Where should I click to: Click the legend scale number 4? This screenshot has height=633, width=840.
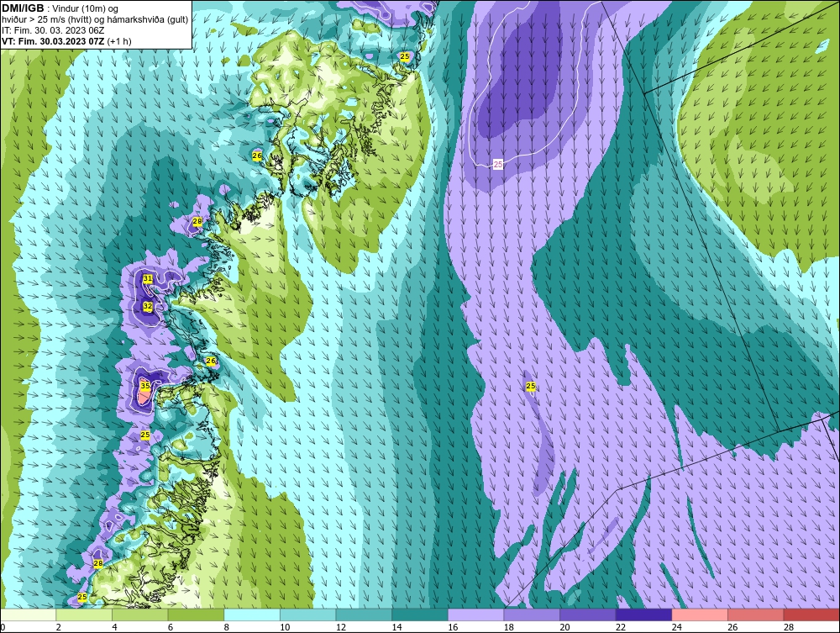(x=114, y=627)
